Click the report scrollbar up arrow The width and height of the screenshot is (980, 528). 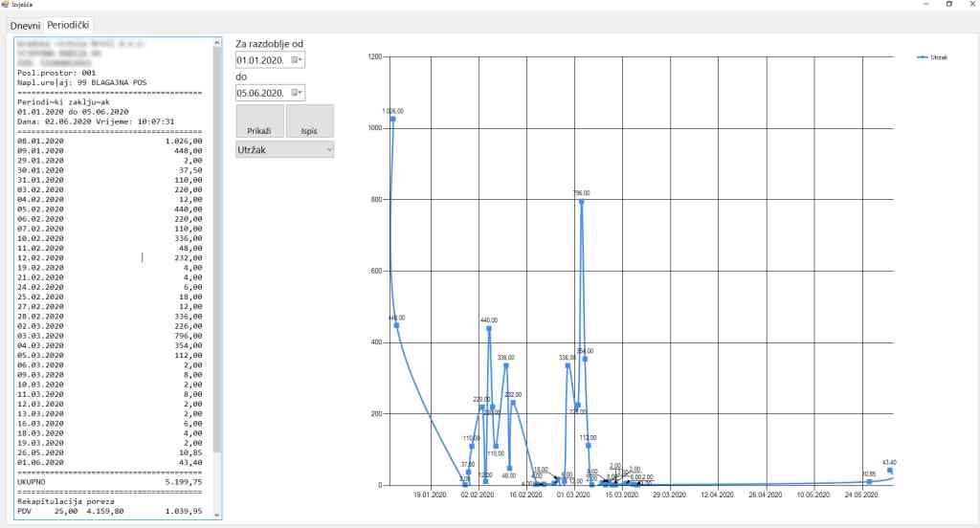(x=218, y=42)
